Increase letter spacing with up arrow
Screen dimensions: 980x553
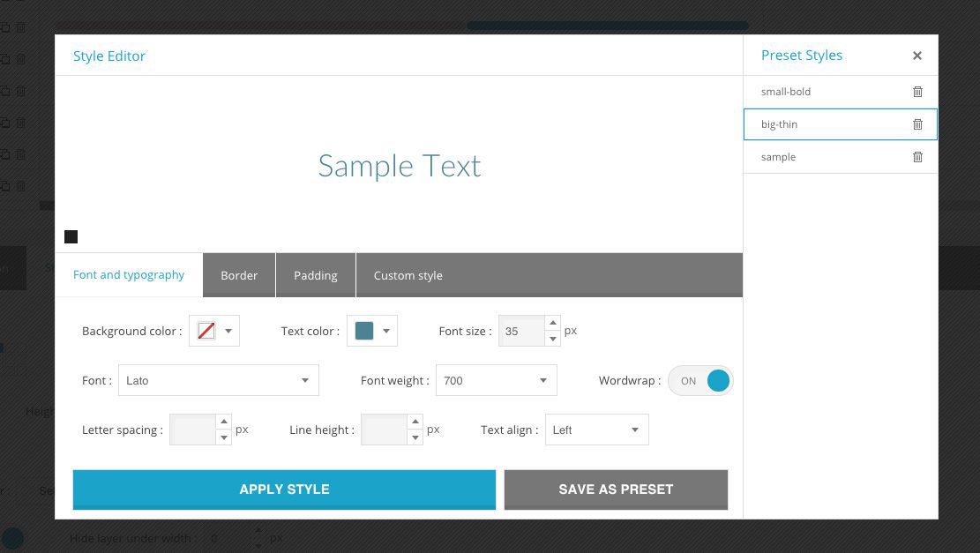point(223,422)
